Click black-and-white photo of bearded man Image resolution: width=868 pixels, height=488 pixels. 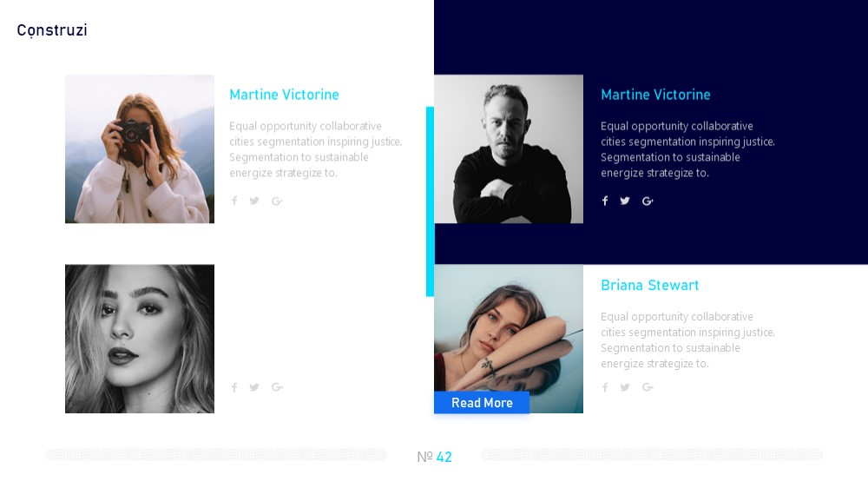point(508,149)
